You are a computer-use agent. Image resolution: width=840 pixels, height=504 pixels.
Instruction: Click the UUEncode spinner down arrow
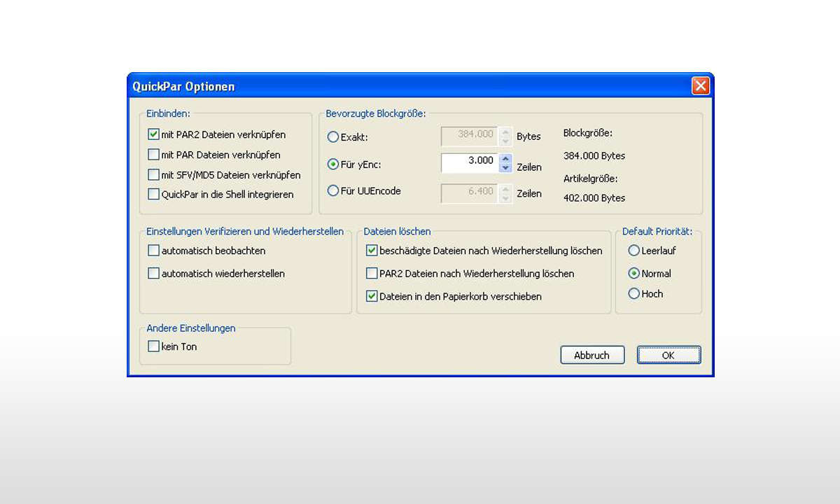point(506,198)
